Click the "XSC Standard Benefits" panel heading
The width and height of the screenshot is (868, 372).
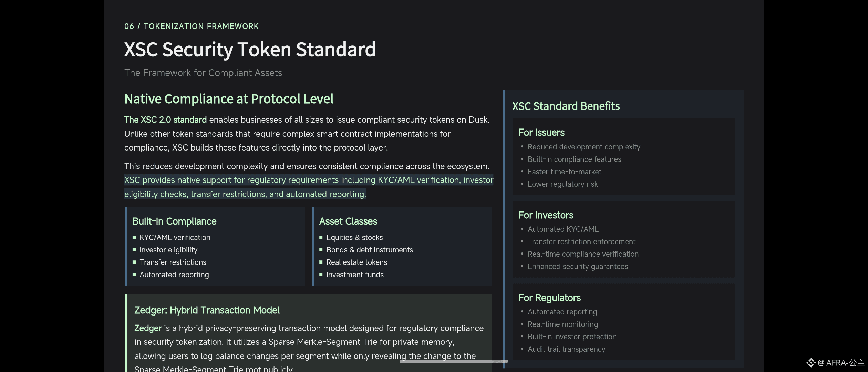(566, 106)
